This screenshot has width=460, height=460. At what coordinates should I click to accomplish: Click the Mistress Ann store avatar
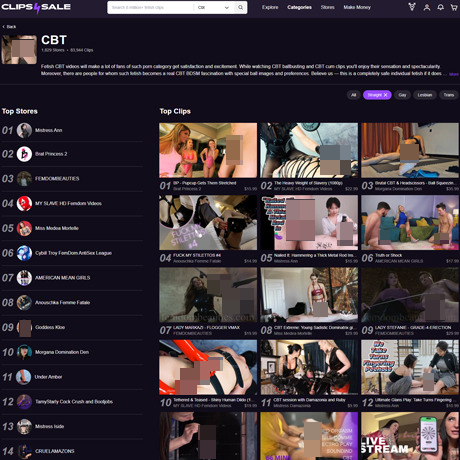24,130
